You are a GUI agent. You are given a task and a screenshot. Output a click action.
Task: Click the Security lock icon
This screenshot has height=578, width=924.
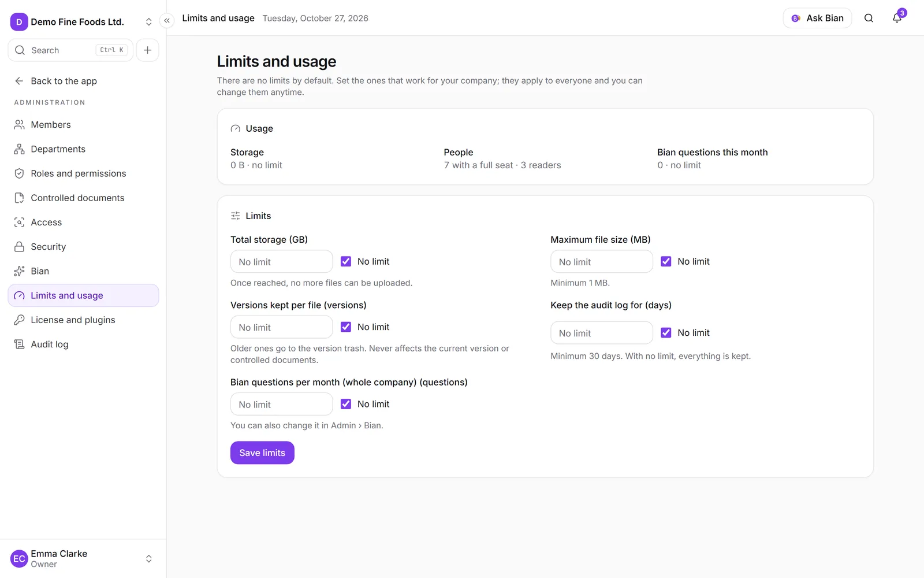coord(19,247)
